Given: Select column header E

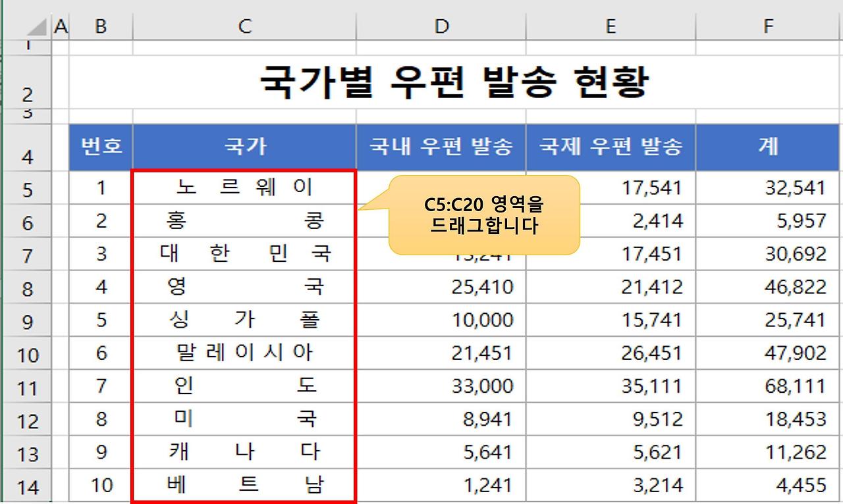Looking at the screenshot, I should [610, 26].
